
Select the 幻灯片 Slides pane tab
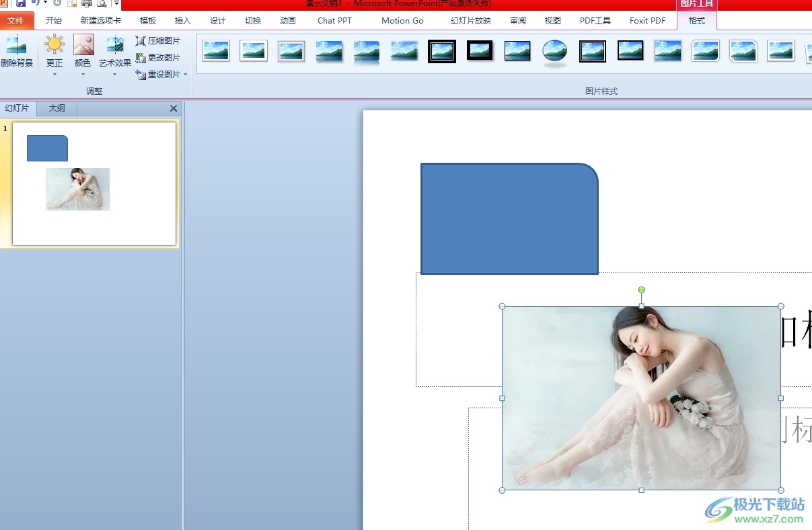coord(17,108)
